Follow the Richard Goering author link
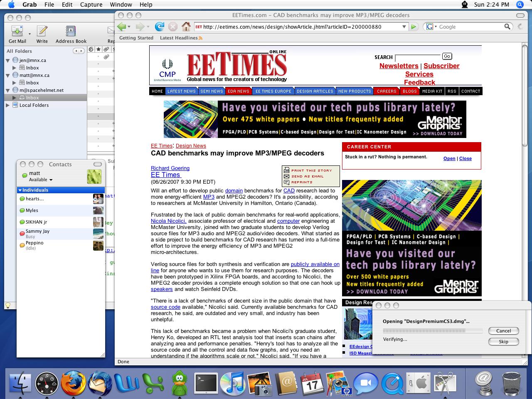The image size is (532, 399). pos(170,168)
